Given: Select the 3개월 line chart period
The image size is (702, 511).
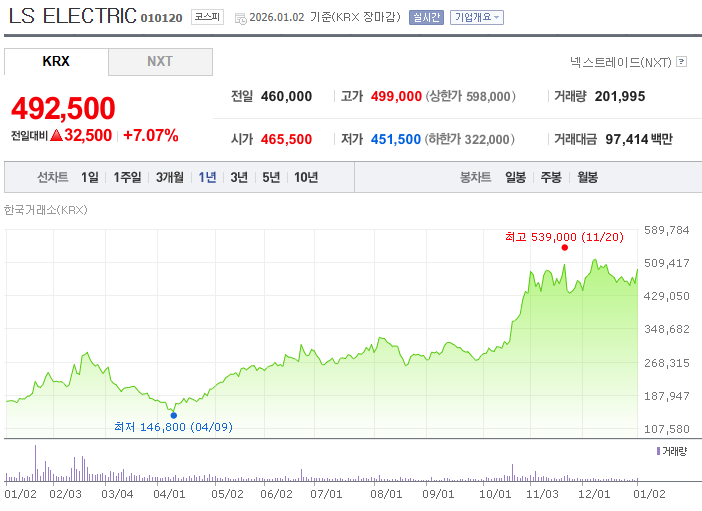Looking at the screenshot, I should (x=170, y=177).
